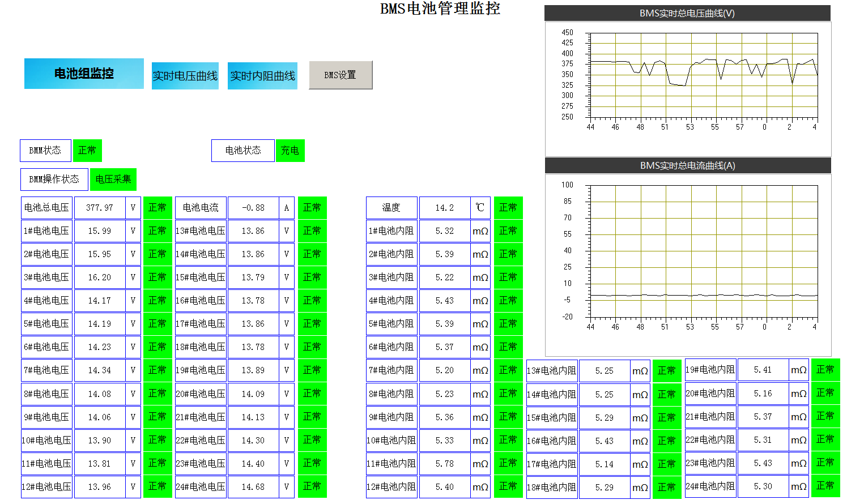Switch to 实时电压曲线 voltage curve view
Image resolution: width=864 pixels, height=504 pixels.
(185, 76)
